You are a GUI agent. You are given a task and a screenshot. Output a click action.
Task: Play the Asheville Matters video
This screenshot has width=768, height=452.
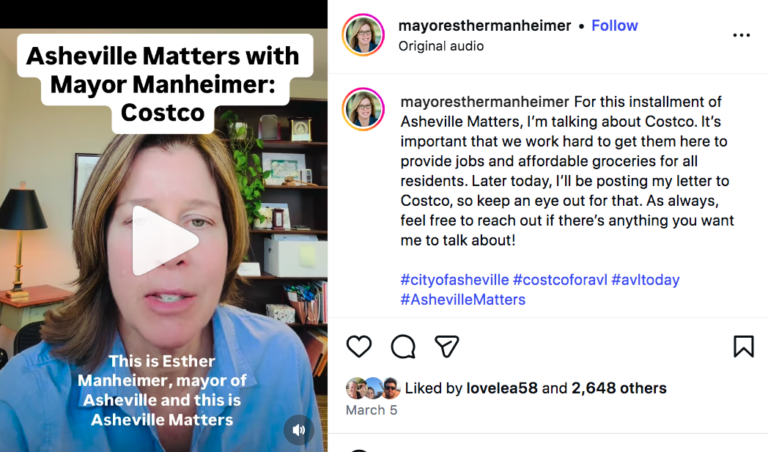[x=165, y=240]
